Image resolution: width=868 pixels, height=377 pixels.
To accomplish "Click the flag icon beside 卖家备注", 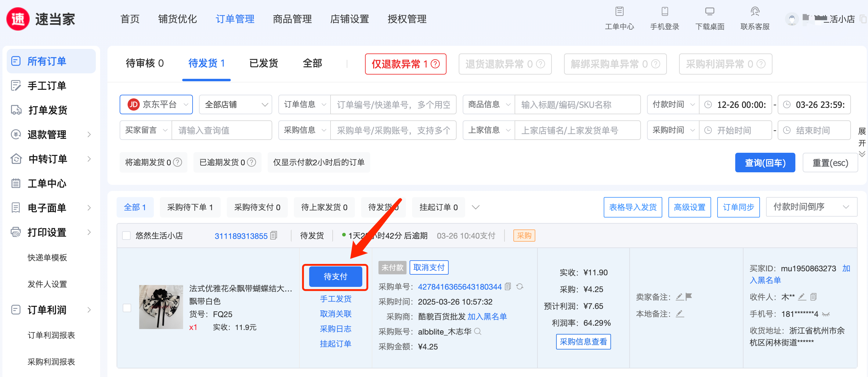I will point(689,296).
